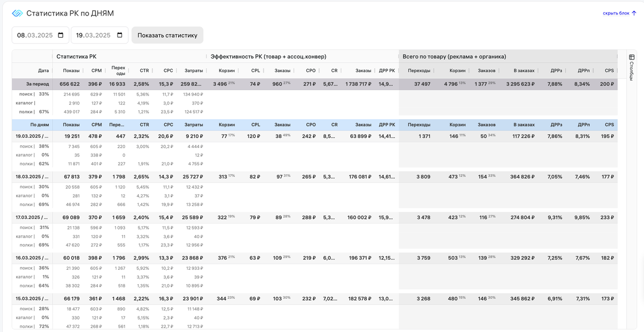Sort by the top CPL column header
This screenshot has width=644, height=332.
[255, 71]
